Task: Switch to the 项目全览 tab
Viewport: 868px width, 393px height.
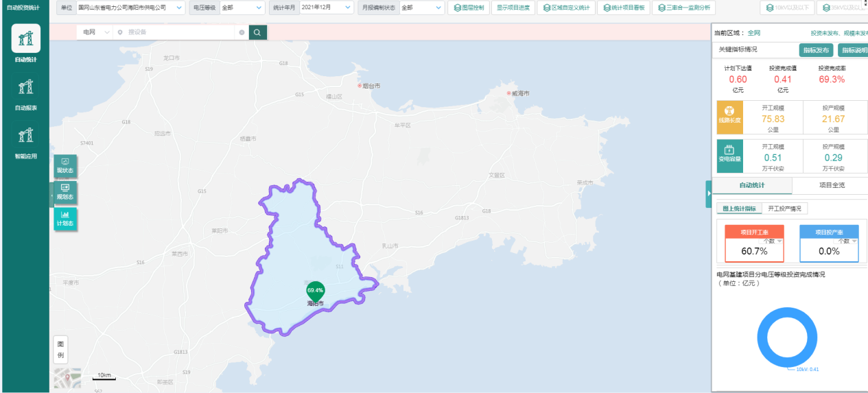Action: [832, 185]
